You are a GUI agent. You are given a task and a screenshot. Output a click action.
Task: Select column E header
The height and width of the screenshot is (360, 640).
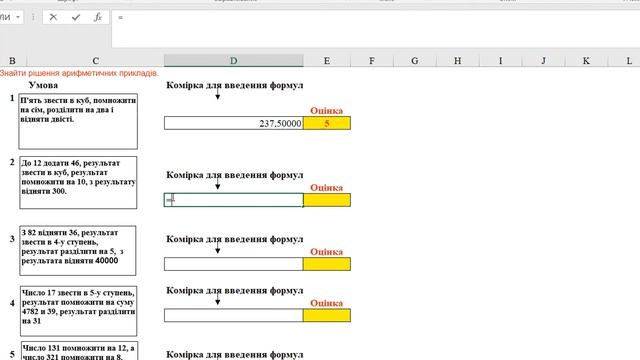pos(327,61)
